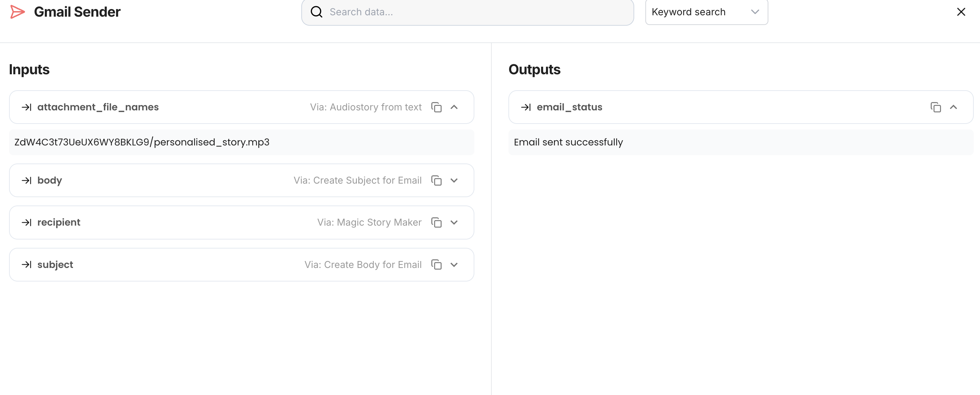This screenshot has height=395, width=980.
Task: Focus the Search data field
Action: click(x=467, y=12)
